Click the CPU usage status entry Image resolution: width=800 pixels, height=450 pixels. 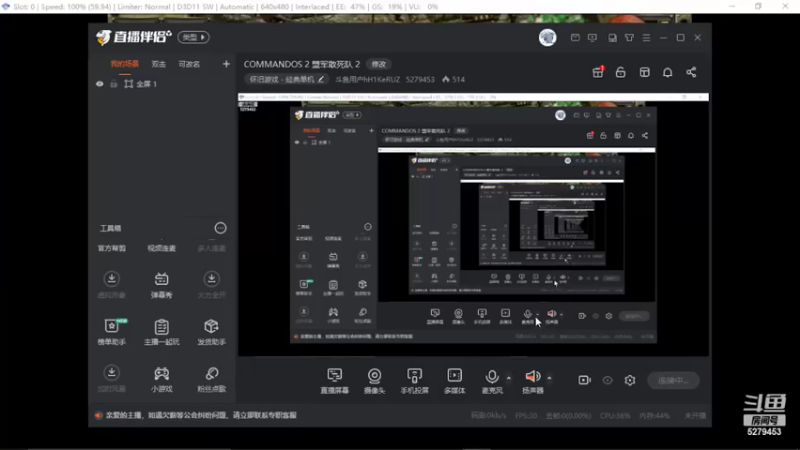tap(615, 416)
